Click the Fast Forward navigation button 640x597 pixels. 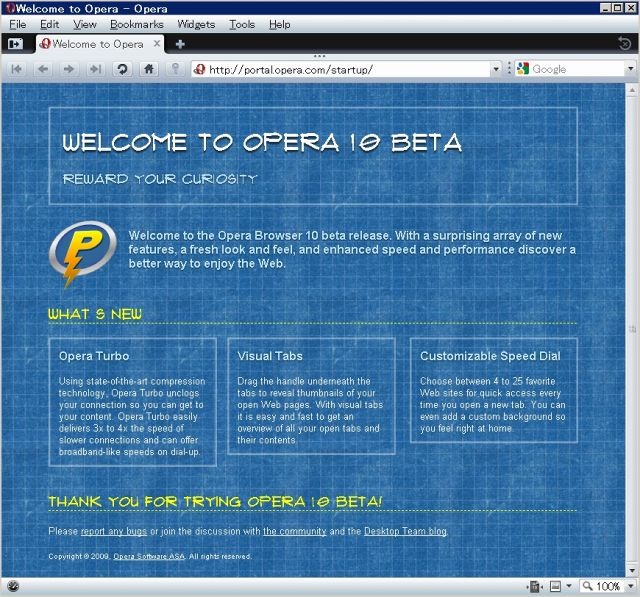[95, 69]
